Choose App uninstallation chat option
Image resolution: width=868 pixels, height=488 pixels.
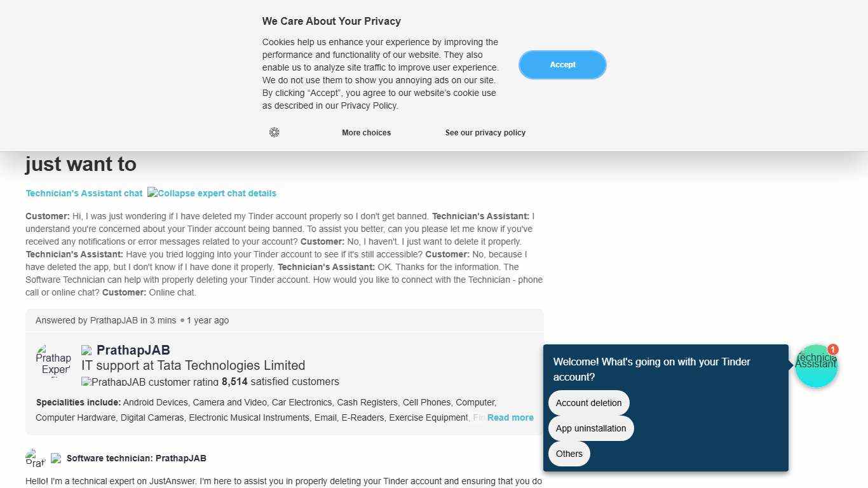[x=590, y=428]
